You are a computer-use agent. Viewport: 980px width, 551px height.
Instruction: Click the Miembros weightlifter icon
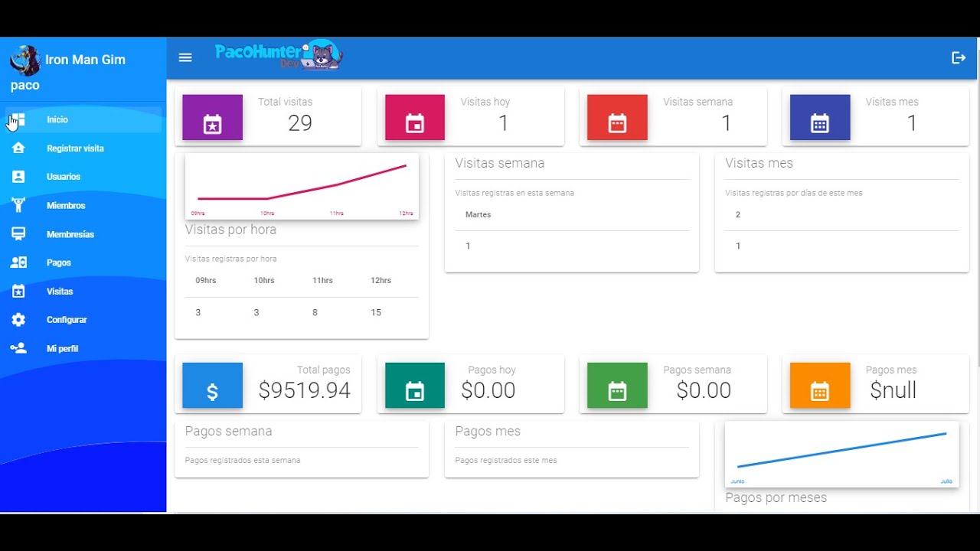(18, 205)
